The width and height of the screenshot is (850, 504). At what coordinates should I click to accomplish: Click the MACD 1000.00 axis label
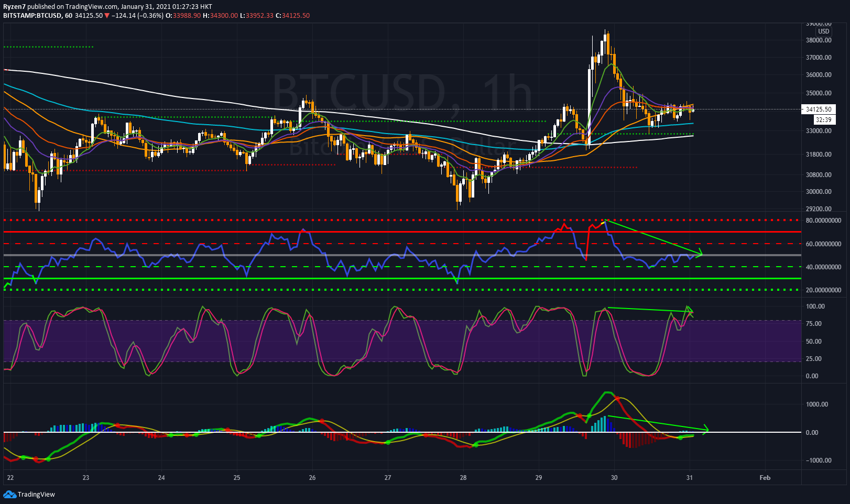[x=817, y=404]
